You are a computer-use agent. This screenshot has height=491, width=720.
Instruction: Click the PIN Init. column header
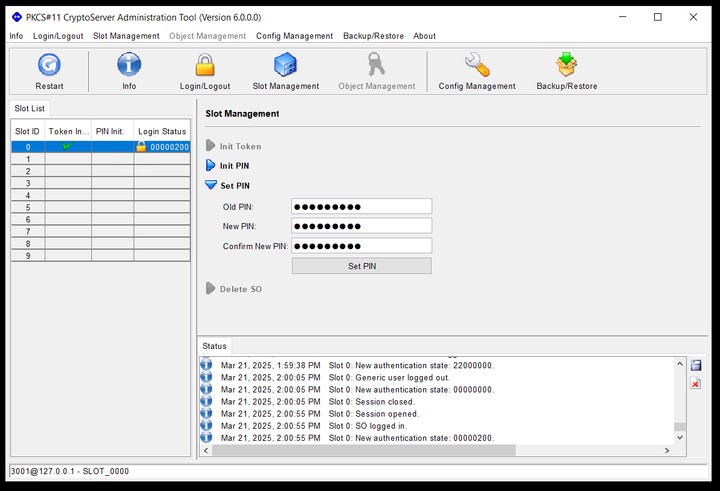pyautogui.click(x=112, y=131)
